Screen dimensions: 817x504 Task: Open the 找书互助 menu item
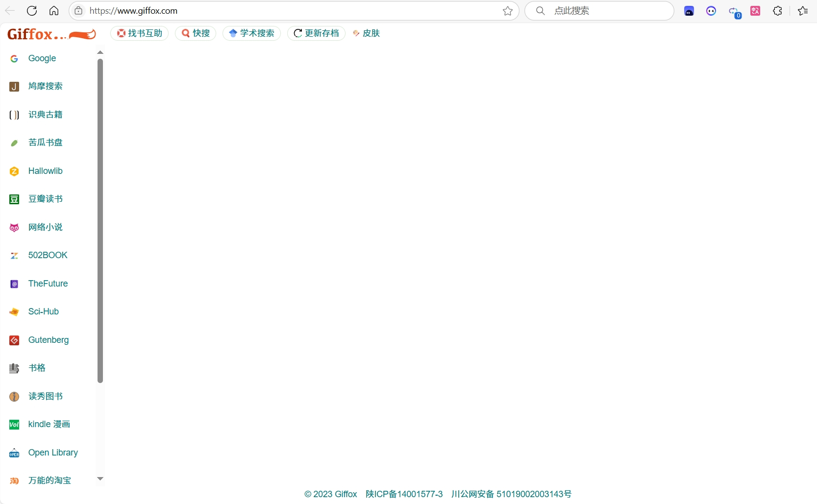(x=140, y=33)
